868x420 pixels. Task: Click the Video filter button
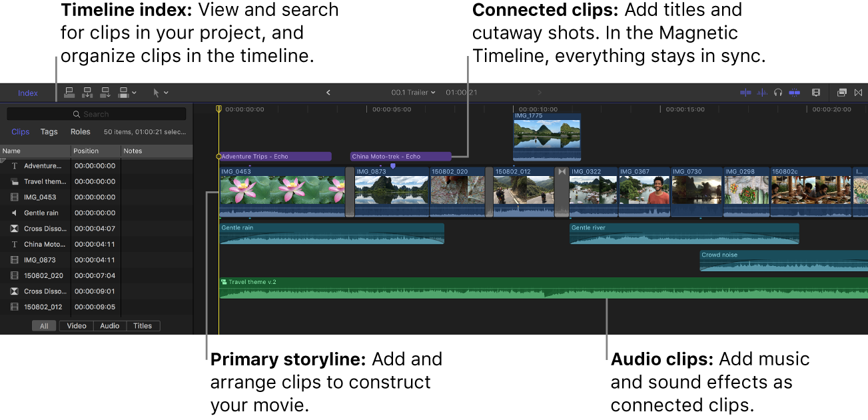tap(75, 325)
